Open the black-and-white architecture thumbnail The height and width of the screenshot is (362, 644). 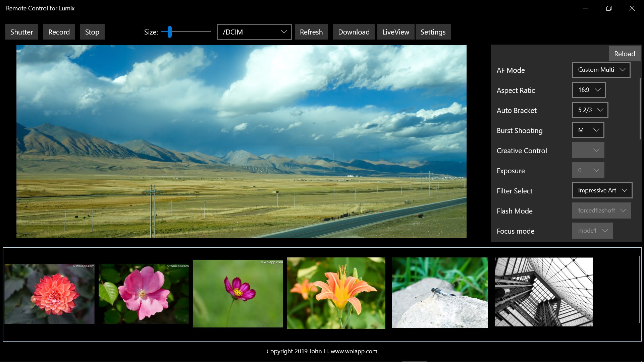tap(543, 292)
